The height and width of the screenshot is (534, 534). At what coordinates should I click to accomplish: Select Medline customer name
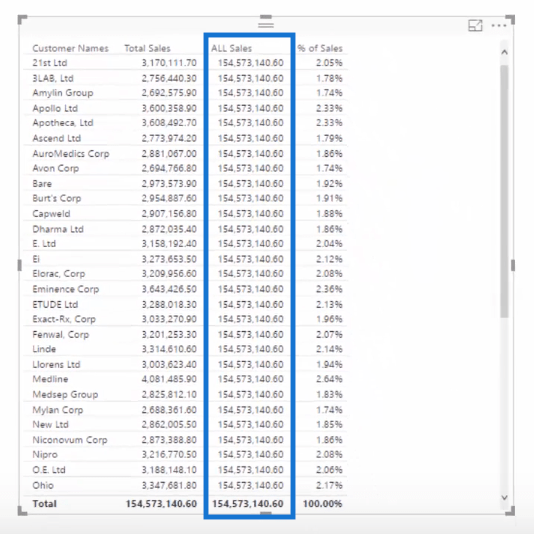50,379
